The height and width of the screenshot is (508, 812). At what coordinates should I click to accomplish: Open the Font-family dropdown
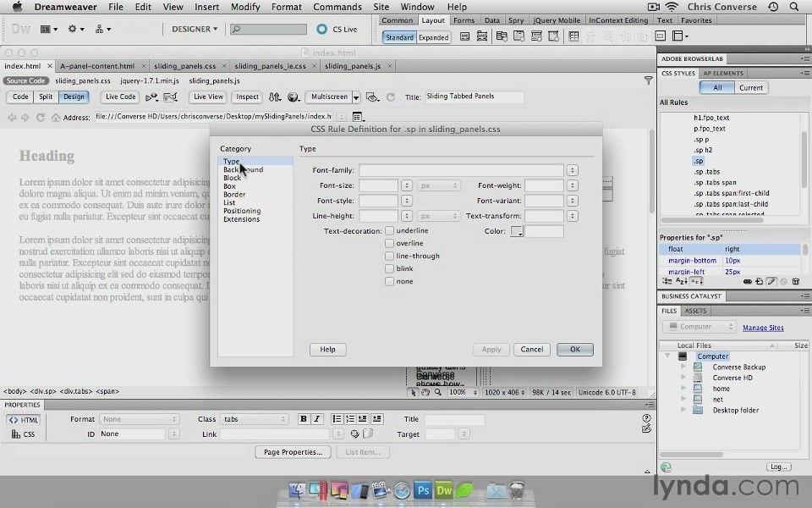click(573, 170)
